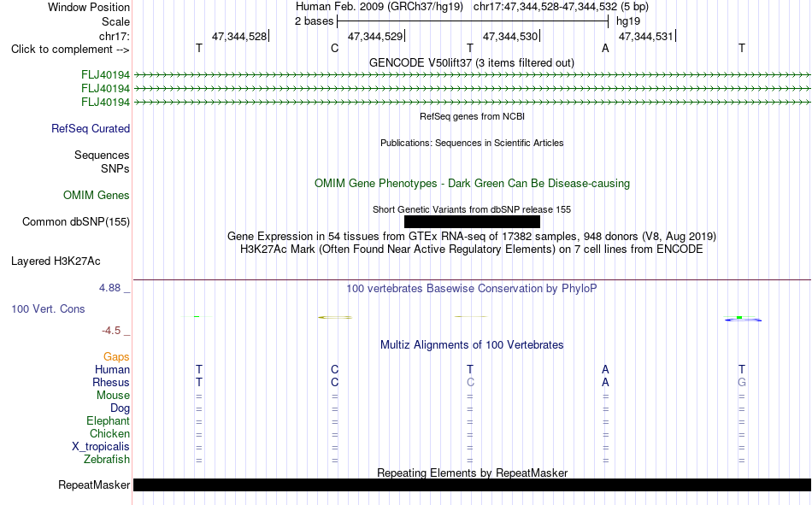The image size is (812, 505).
Task: Click the chr17: ruler label
Action: (x=115, y=36)
